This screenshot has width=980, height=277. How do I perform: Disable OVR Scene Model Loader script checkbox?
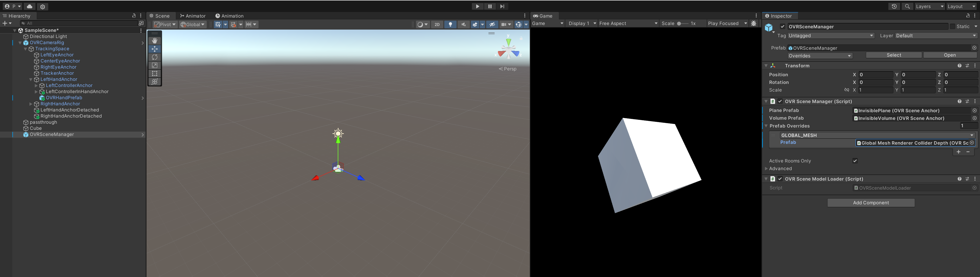click(780, 179)
